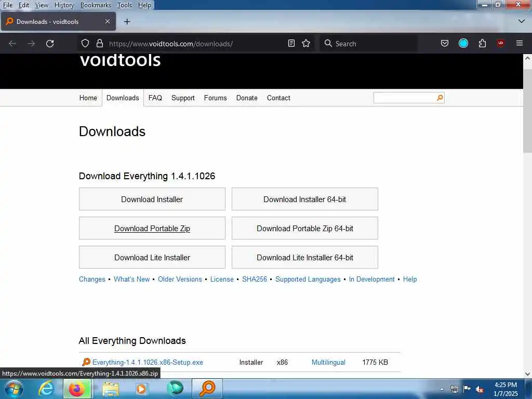The image size is (532, 399).
Task: Click the Download Portable Zip button
Action: point(152,229)
